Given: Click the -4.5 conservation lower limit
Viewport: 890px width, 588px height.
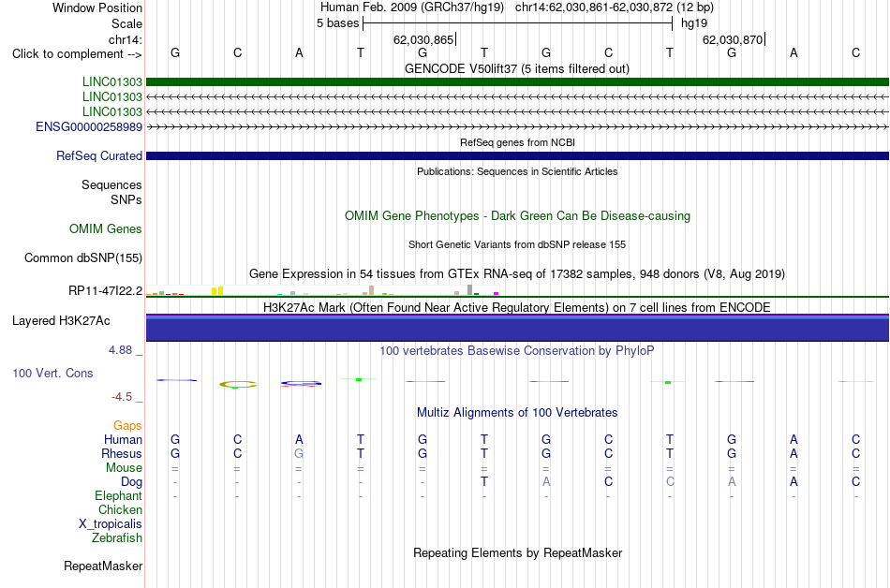Looking at the screenshot, I should (x=122, y=397).
